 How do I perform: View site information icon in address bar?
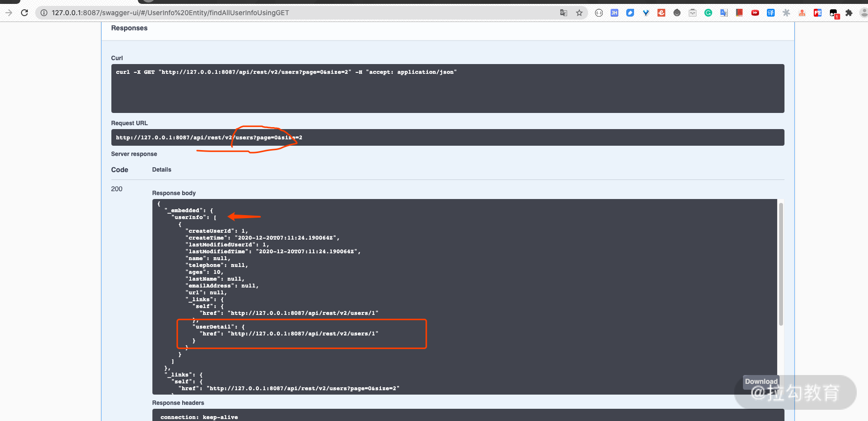(x=44, y=13)
